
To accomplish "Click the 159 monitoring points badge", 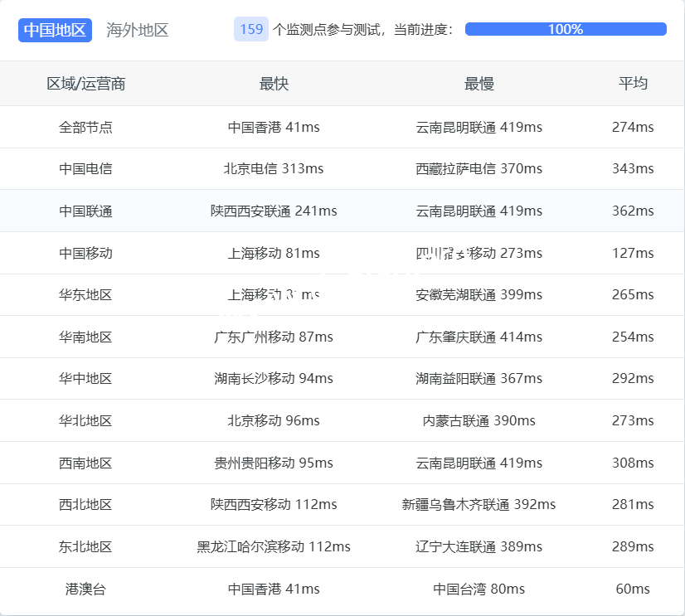I will point(251,30).
